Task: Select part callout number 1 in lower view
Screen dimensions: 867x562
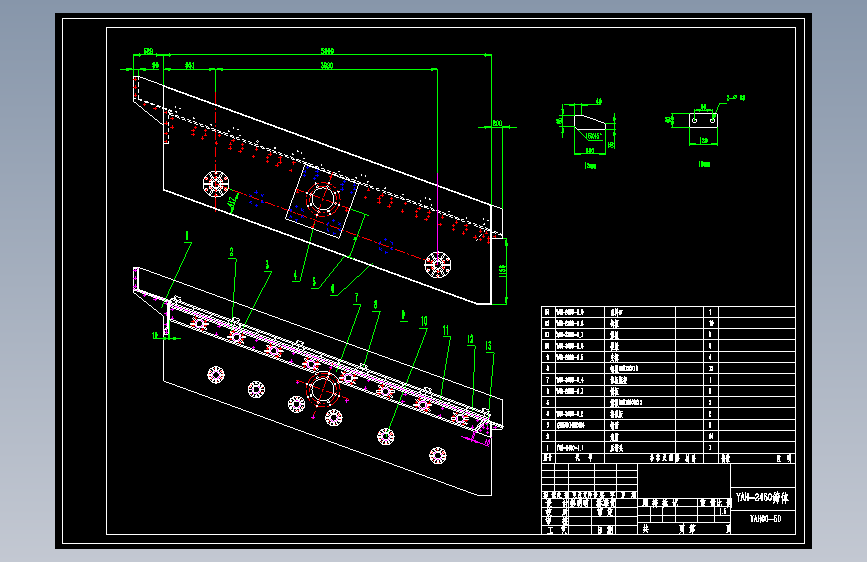Action: click(187, 236)
